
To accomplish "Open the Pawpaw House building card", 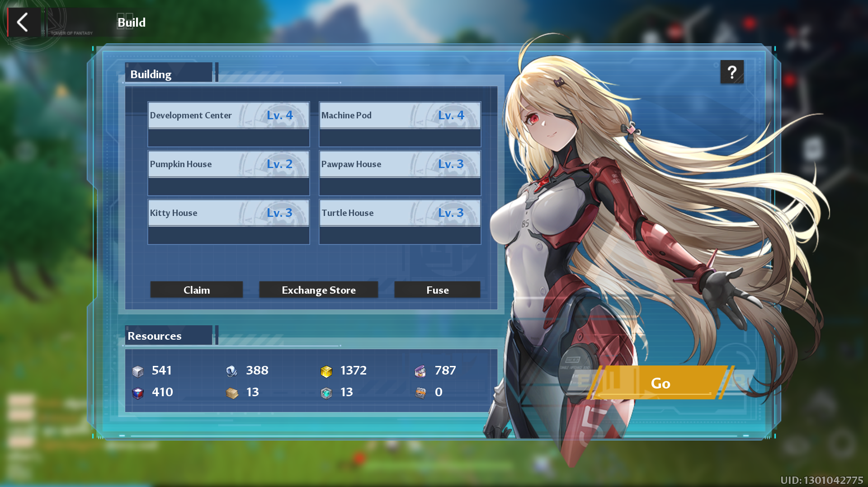I will 400,173.
